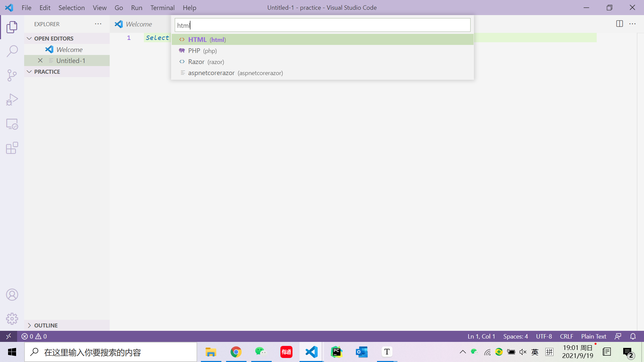The height and width of the screenshot is (362, 644).
Task: Open the Manage gear settings icon
Action: (12, 319)
